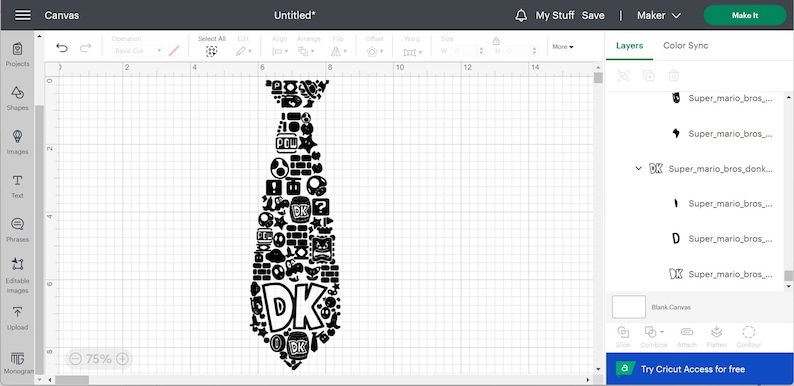
Task: Click the line color swatch beside Basic Cut
Action: [x=174, y=51]
